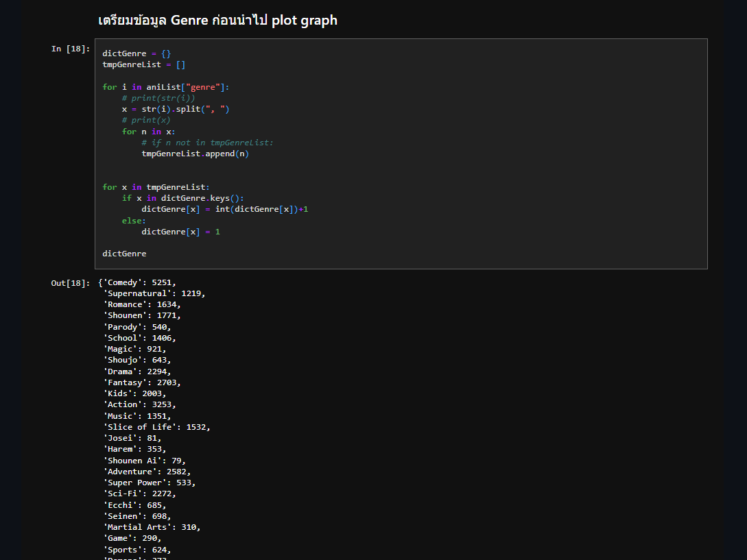Click the 'for i in aniList["genre"]:' line
The image size is (747, 560).
166,86
